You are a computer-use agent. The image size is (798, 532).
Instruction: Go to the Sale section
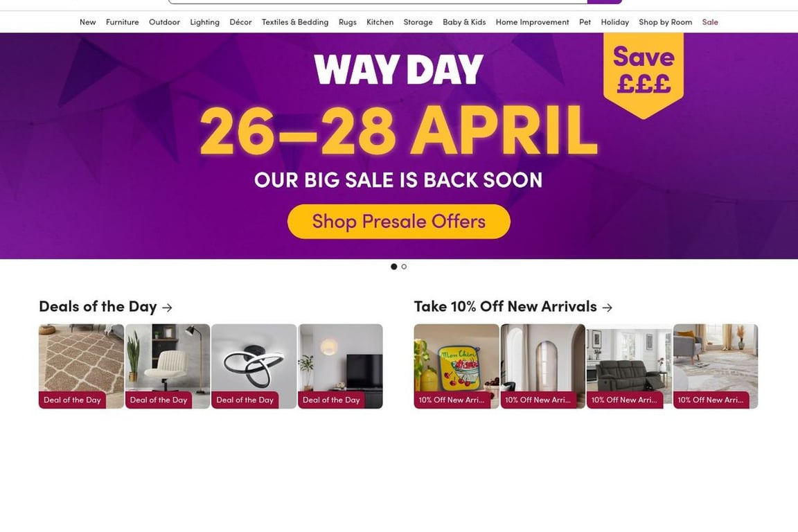pos(710,22)
